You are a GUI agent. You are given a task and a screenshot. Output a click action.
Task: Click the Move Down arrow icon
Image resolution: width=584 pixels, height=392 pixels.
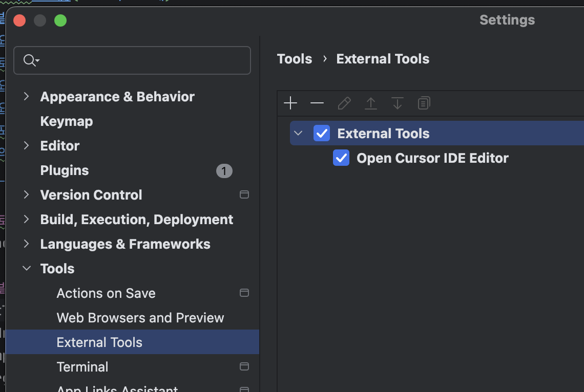[x=398, y=103]
